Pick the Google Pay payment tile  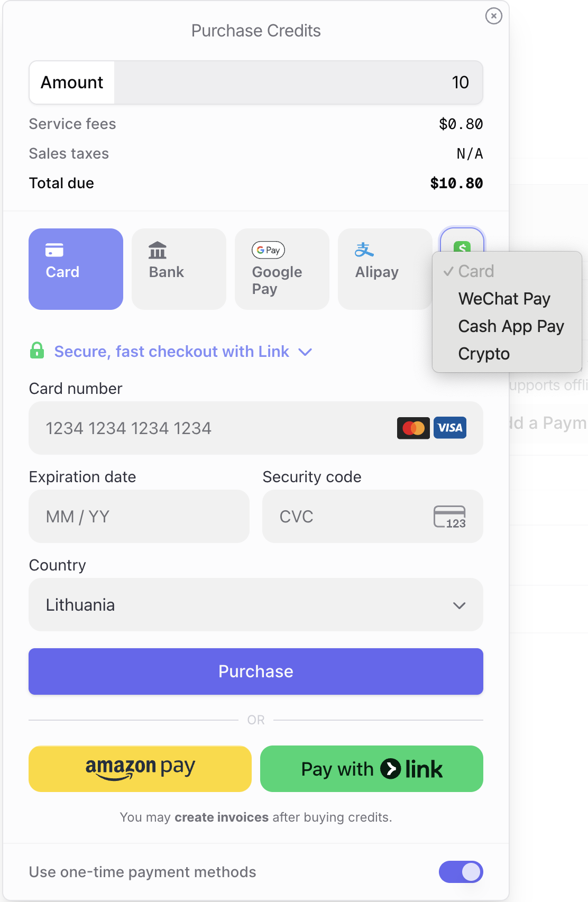coord(282,269)
